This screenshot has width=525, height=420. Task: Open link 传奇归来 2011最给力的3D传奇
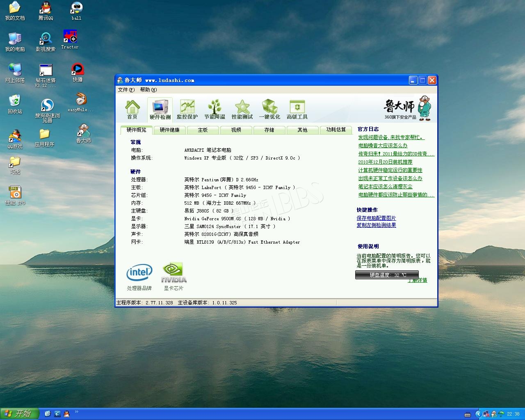(396, 154)
